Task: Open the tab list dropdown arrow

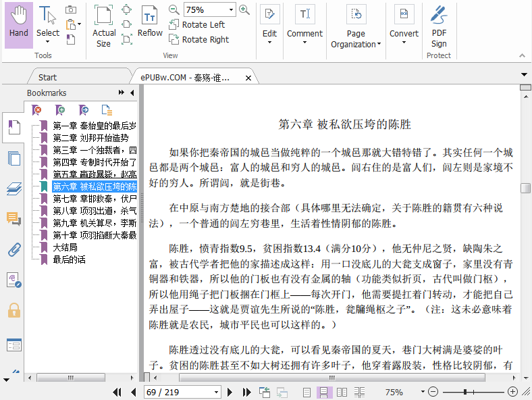Action: click(524, 74)
